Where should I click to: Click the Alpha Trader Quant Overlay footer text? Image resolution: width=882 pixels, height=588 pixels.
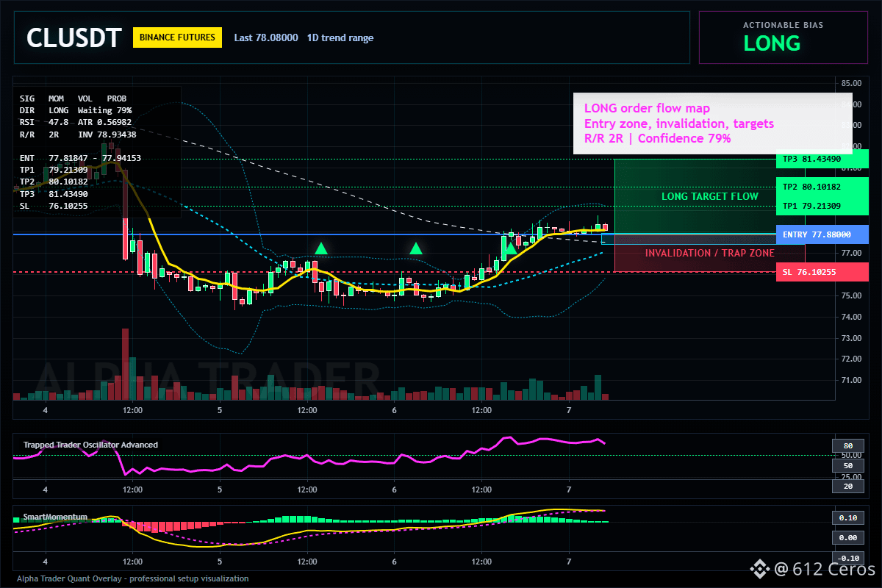[132, 578]
